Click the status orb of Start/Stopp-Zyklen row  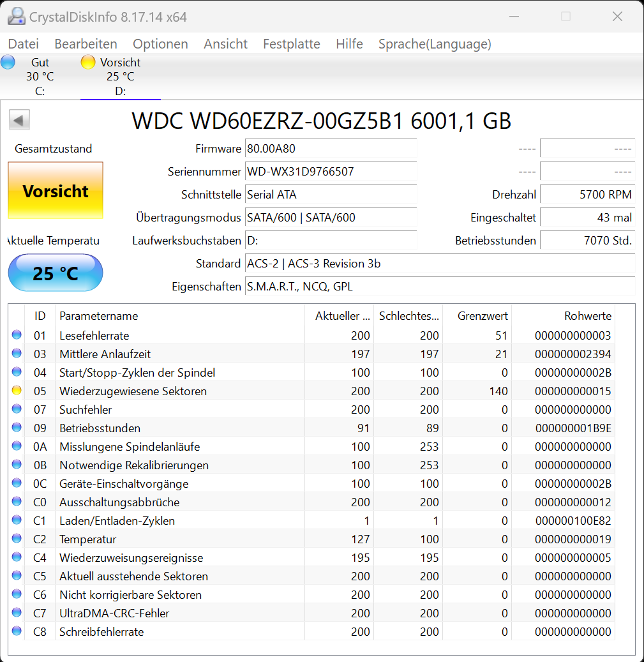coord(17,372)
